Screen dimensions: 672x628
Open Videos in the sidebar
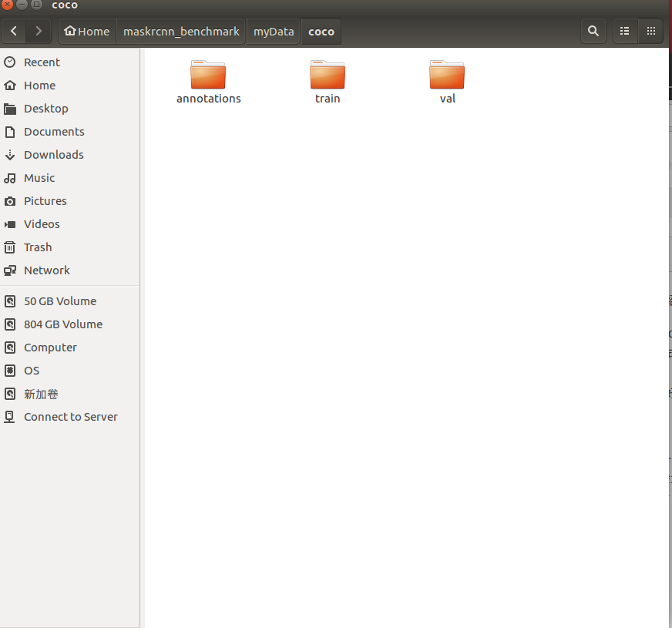point(70,224)
